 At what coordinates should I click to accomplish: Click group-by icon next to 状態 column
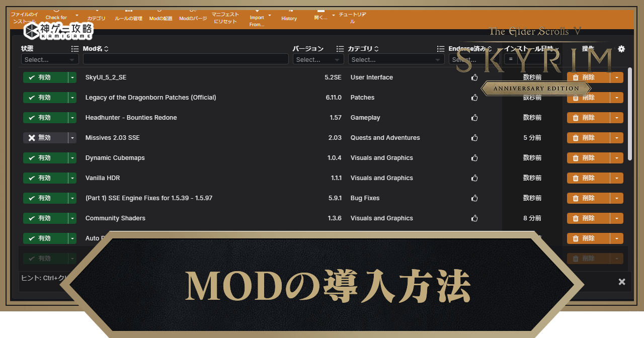[75, 49]
